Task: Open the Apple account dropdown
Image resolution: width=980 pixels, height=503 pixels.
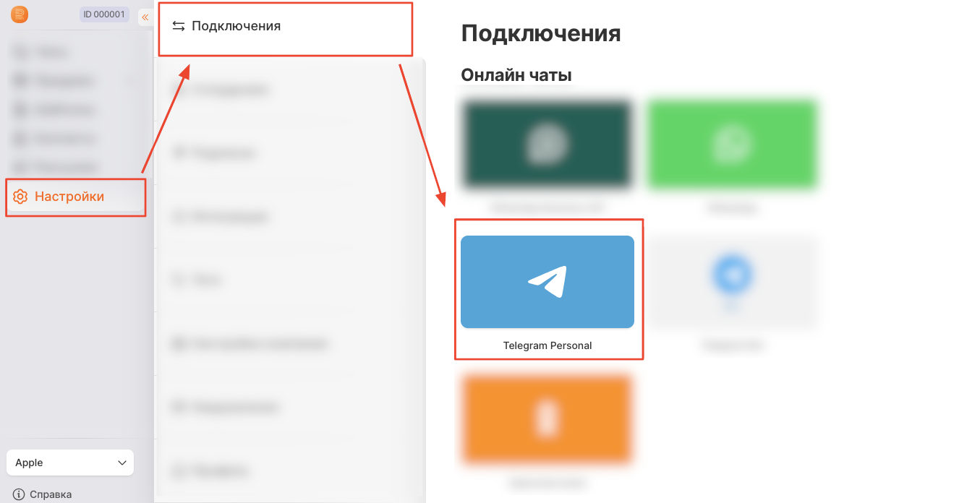Action: click(70, 463)
